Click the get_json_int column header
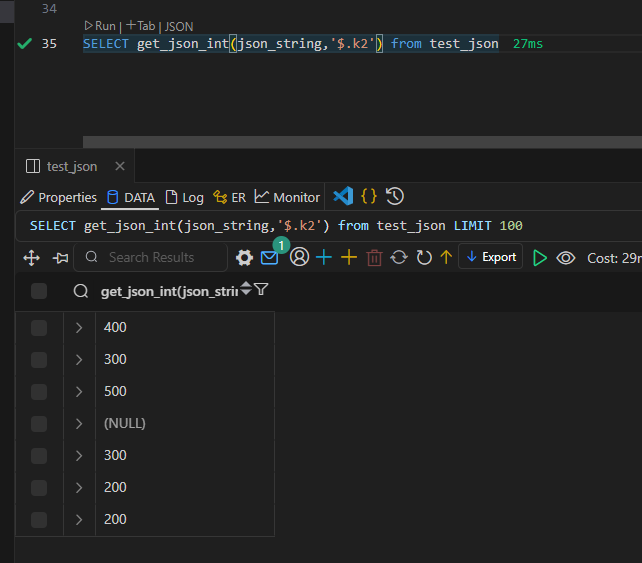This screenshot has height=563, width=642. (x=170, y=292)
